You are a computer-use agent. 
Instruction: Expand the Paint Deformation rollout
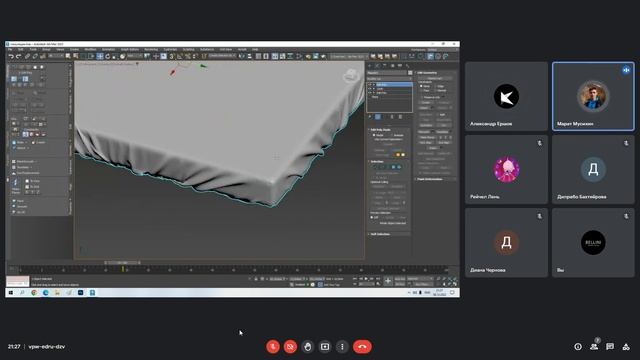tap(436, 179)
